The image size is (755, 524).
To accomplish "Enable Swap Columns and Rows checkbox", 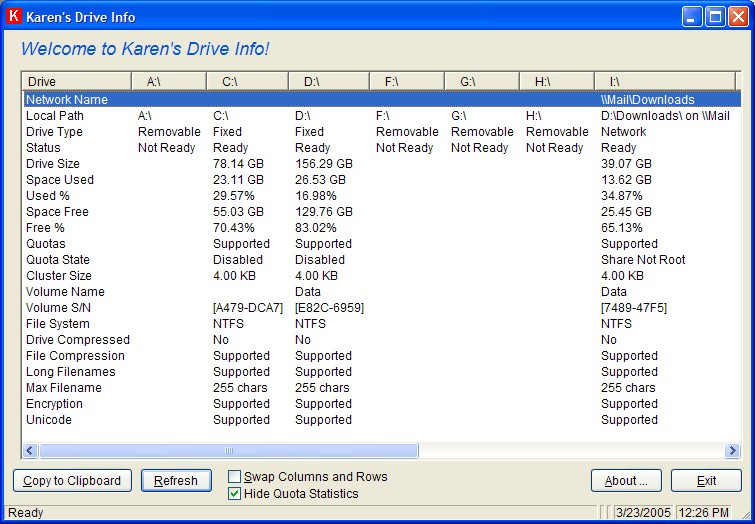I will tap(235, 477).
